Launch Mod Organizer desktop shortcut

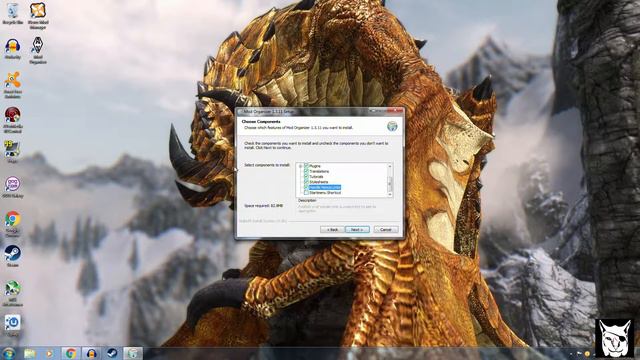38,50
